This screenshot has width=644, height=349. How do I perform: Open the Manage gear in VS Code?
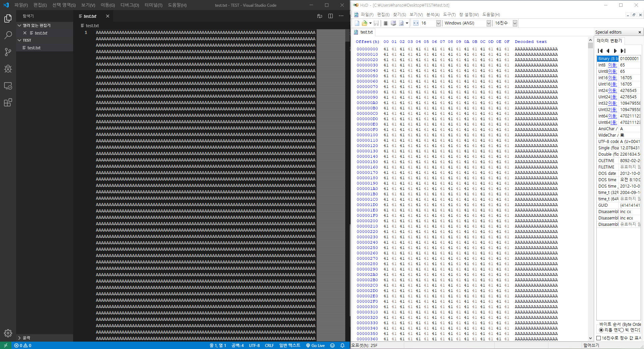pos(8,333)
